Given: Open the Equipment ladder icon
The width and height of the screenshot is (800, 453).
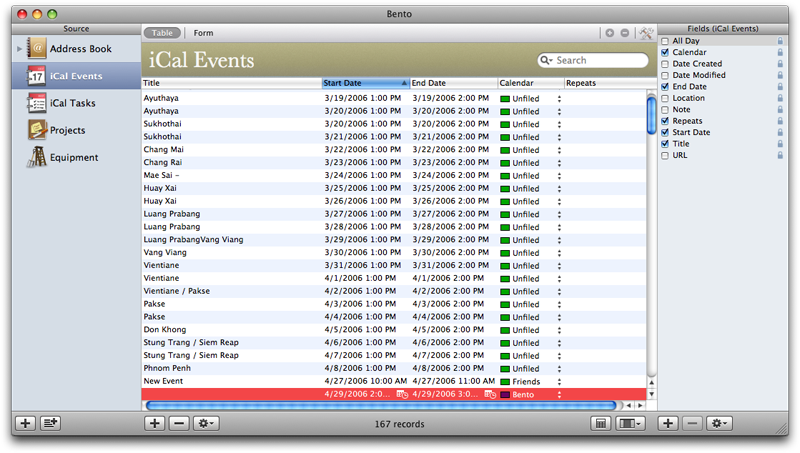Looking at the screenshot, I should pyautogui.click(x=37, y=157).
